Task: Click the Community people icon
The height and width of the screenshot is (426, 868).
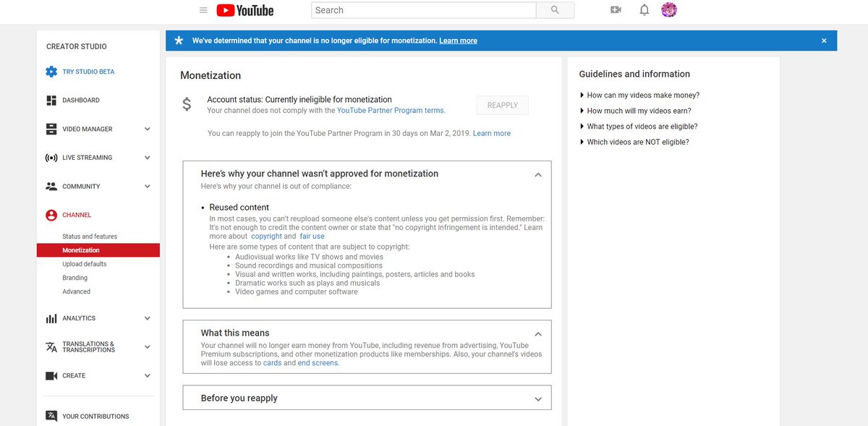Action: point(51,186)
